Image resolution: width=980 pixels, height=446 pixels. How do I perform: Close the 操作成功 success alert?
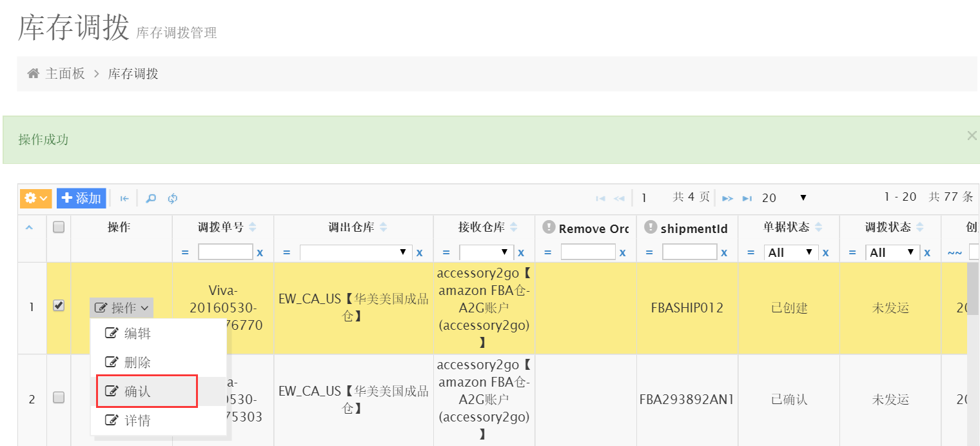972,136
